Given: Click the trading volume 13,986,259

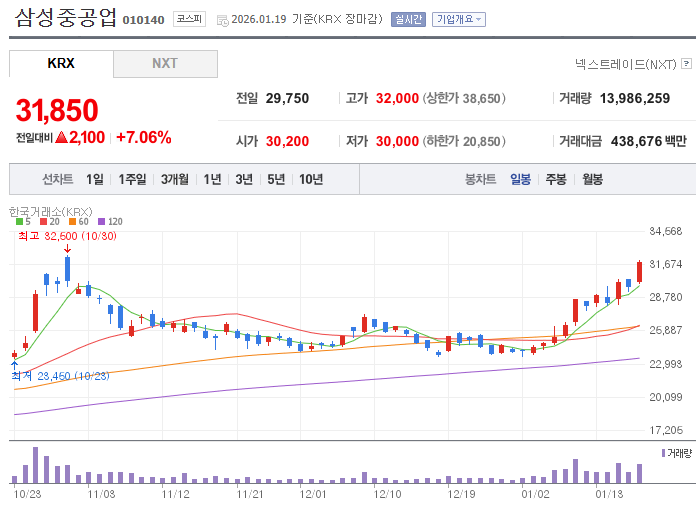Looking at the screenshot, I should click(635, 98).
